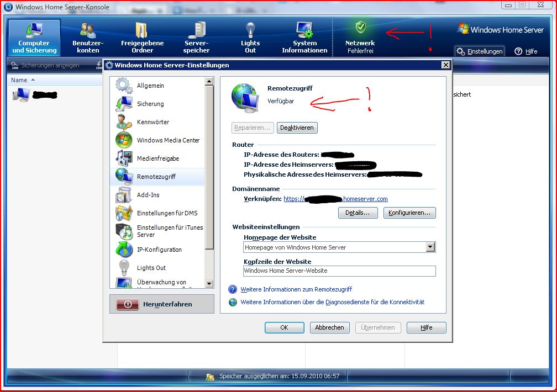Select the IP-Konfiguration category
This screenshot has height=392, width=557.
pos(157,250)
